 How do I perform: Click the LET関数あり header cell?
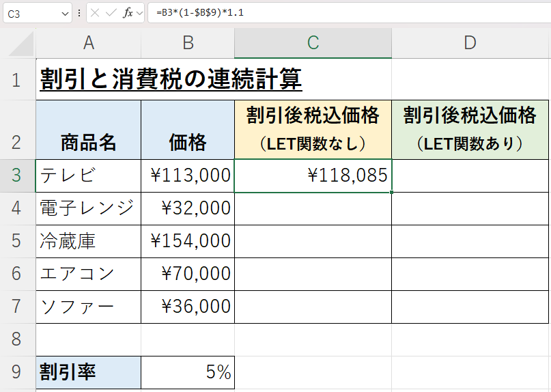point(470,130)
